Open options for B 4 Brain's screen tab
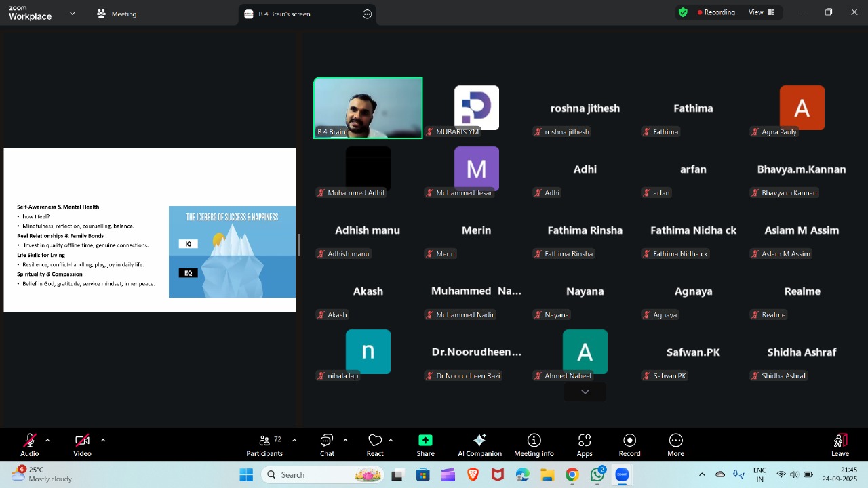Image resolution: width=868 pixels, height=488 pixels. click(x=367, y=14)
